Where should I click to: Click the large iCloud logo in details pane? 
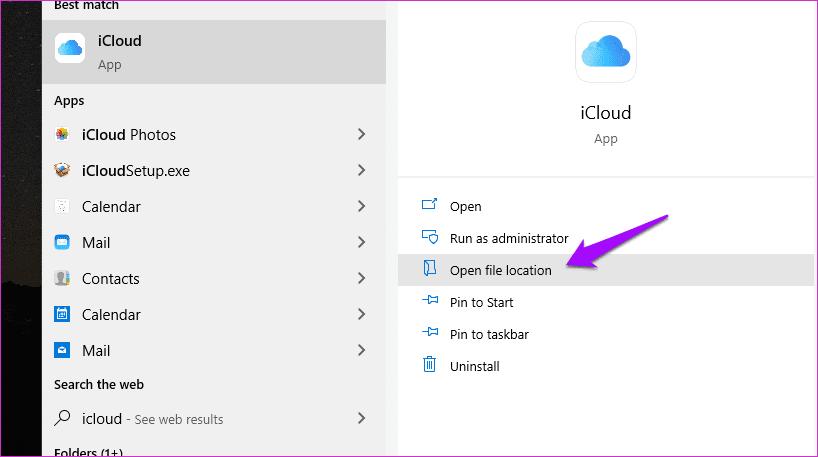pyautogui.click(x=606, y=52)
